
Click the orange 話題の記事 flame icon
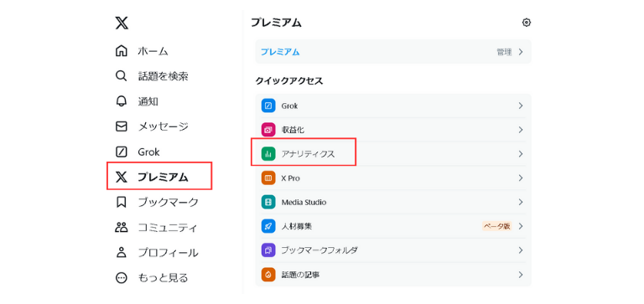pos(268,274)
